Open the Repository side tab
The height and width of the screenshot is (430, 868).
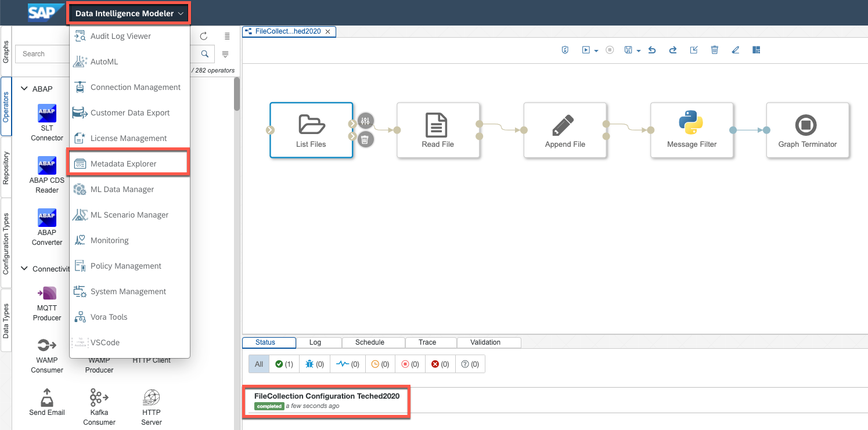[6, 167]
